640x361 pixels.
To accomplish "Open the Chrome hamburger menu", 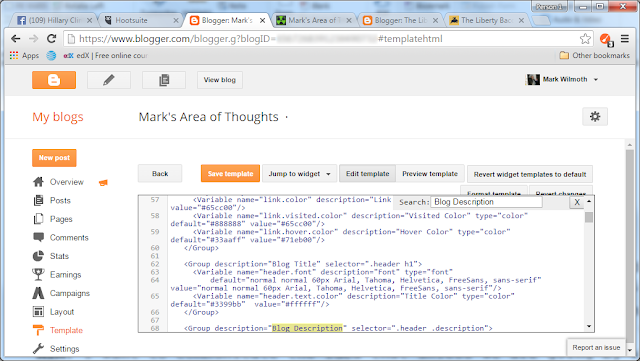I will click(625, 39).
